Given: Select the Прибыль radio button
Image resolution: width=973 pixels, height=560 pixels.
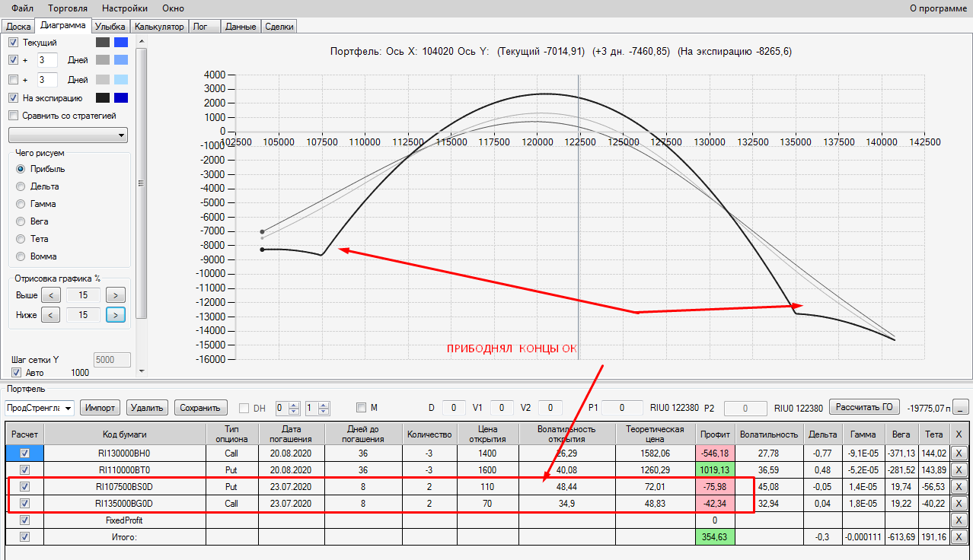Looking at the screenshot, I should point(21,169).
